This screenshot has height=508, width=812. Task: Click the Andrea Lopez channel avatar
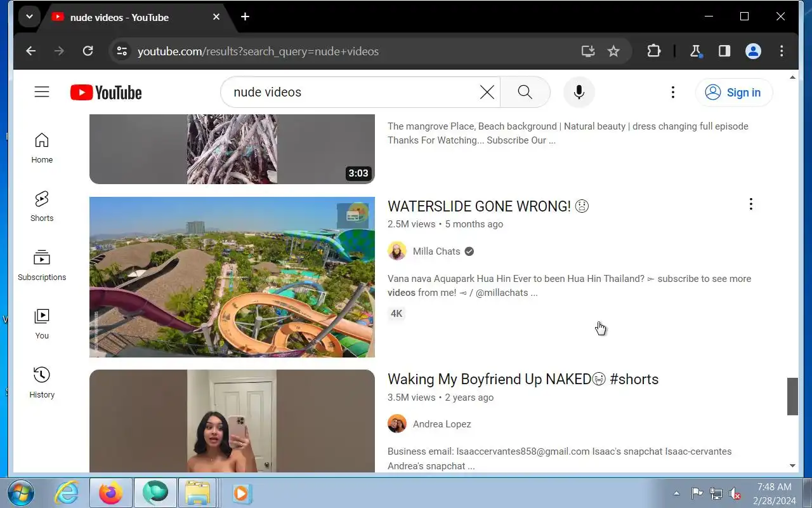pyautogui.click(x=397, y=424)
